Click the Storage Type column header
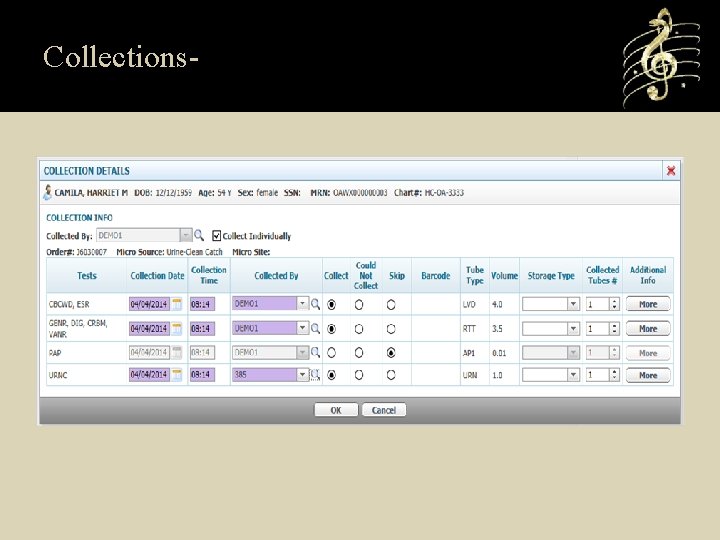720x540 pixels. 551,276
